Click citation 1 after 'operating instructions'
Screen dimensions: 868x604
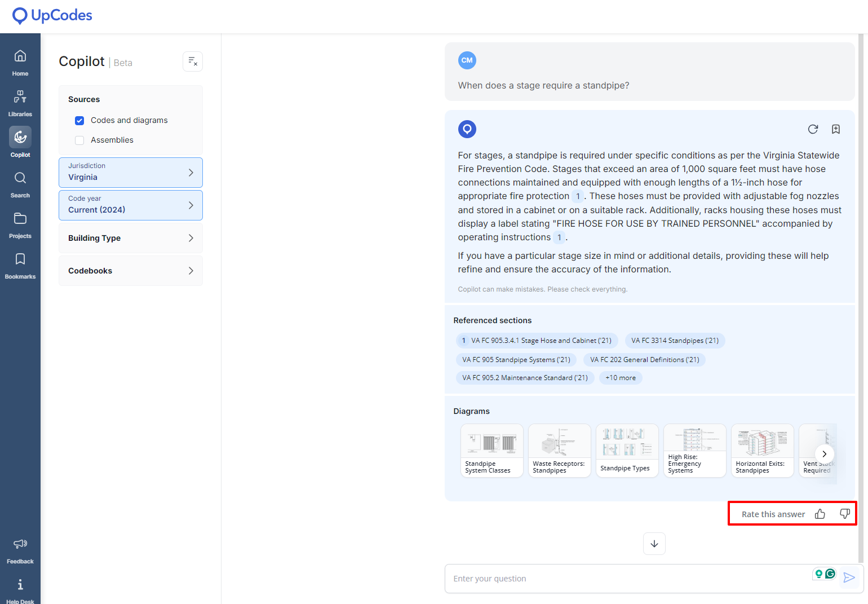click(559, 237)
